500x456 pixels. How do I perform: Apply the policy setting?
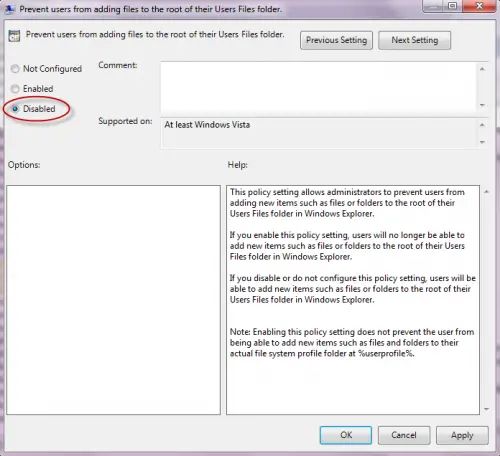click(x=462, y=435)
